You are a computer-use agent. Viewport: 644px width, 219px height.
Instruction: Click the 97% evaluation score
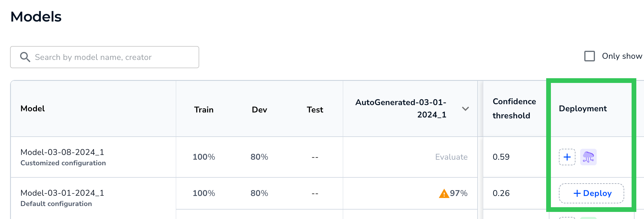point(459,193)
